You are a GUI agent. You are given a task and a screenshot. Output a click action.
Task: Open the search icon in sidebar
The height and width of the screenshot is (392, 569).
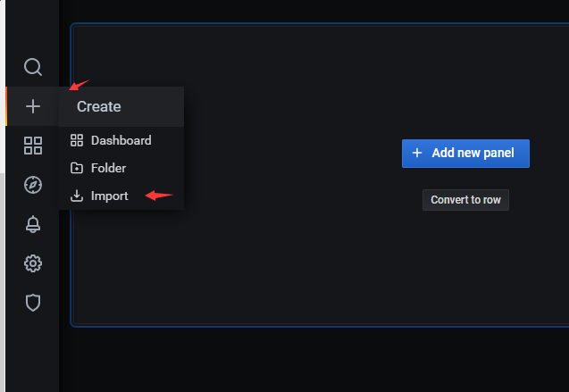33,67
